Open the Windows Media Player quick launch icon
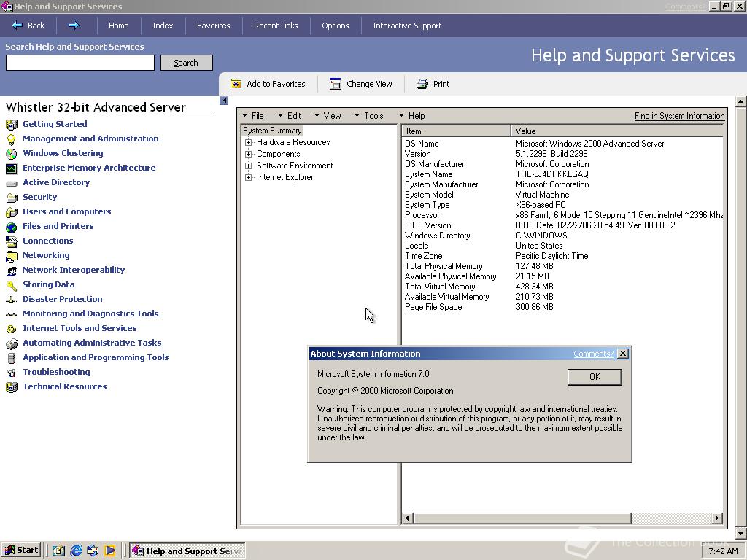The width and height of the screenshot is (747, 560). 109,551
